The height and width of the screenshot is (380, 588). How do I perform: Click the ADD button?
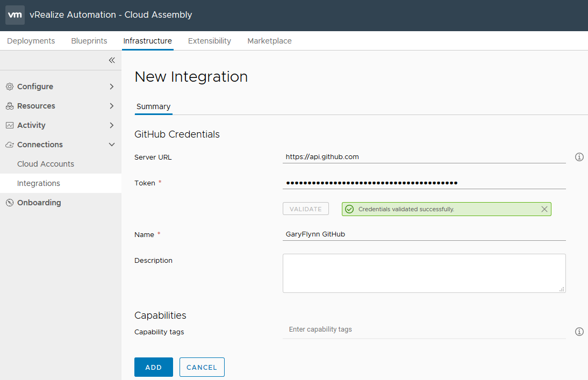pos(154,367)
